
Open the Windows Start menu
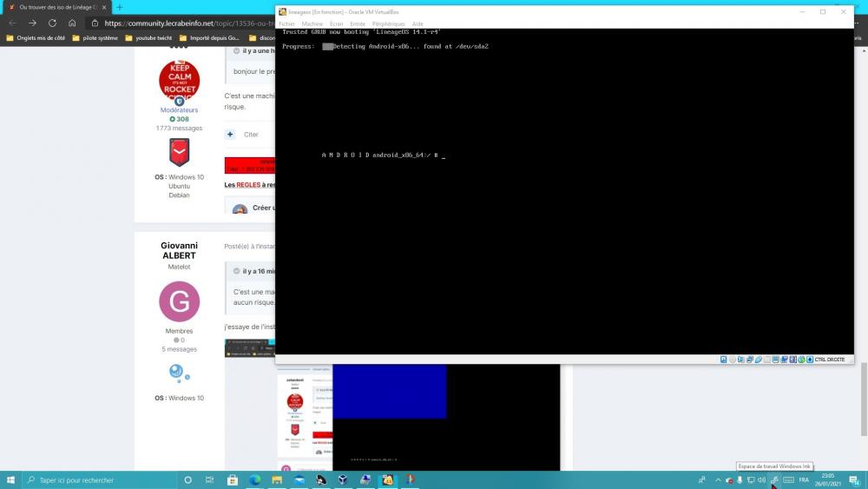(10, 480)
